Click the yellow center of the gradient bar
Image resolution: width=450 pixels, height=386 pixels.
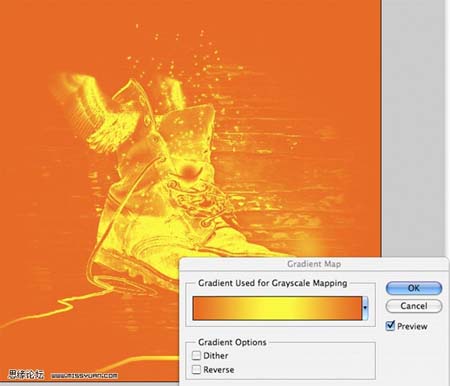point(277,308)
